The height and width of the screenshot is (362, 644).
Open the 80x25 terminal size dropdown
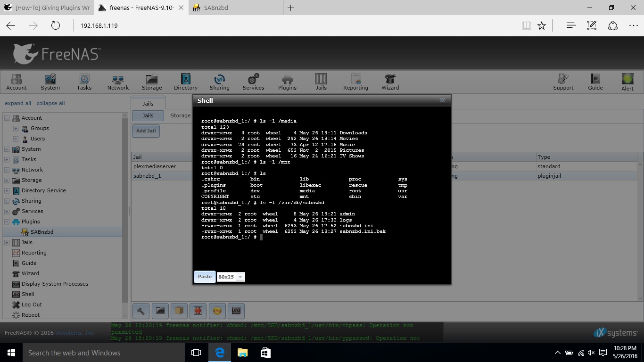point(240,277)
